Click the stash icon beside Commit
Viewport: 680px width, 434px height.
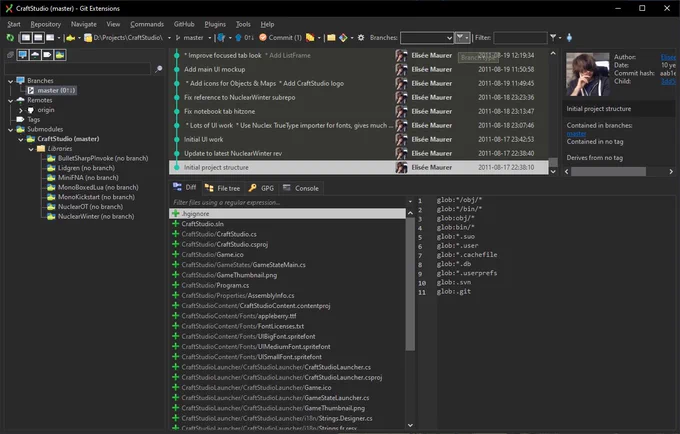(x=310, y=38)
